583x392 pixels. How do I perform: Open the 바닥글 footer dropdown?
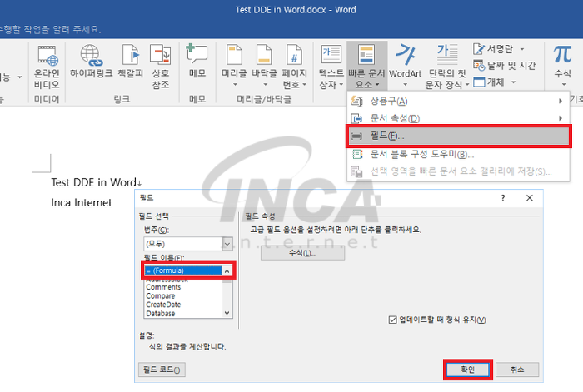tap(264, 66)
